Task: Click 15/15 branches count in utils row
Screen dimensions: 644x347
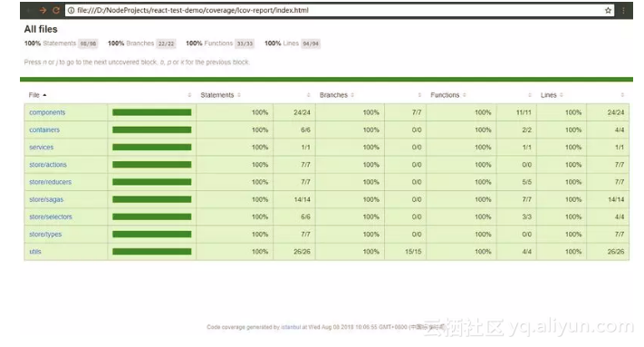Action: coord(413,252)
